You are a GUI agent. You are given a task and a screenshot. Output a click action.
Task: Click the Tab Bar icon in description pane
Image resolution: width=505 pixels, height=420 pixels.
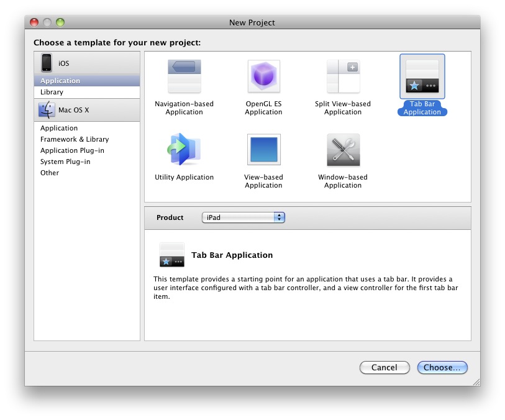coord(172,255)
